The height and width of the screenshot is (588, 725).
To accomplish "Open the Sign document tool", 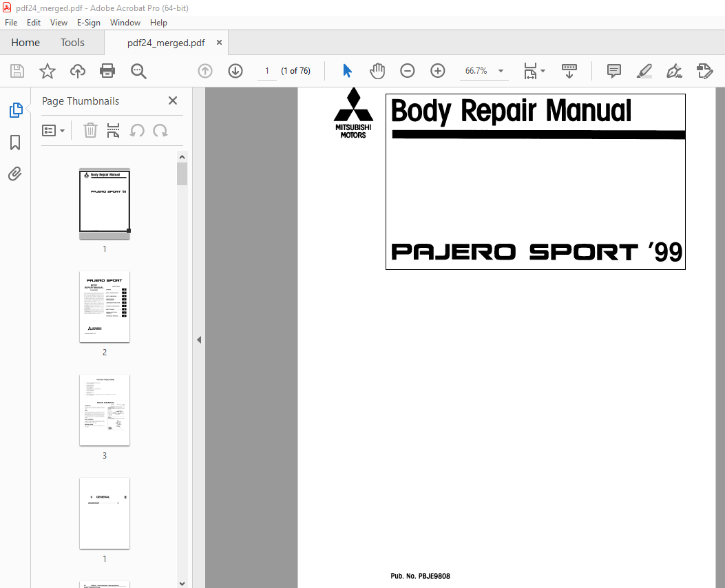I will tap(674, 71).
